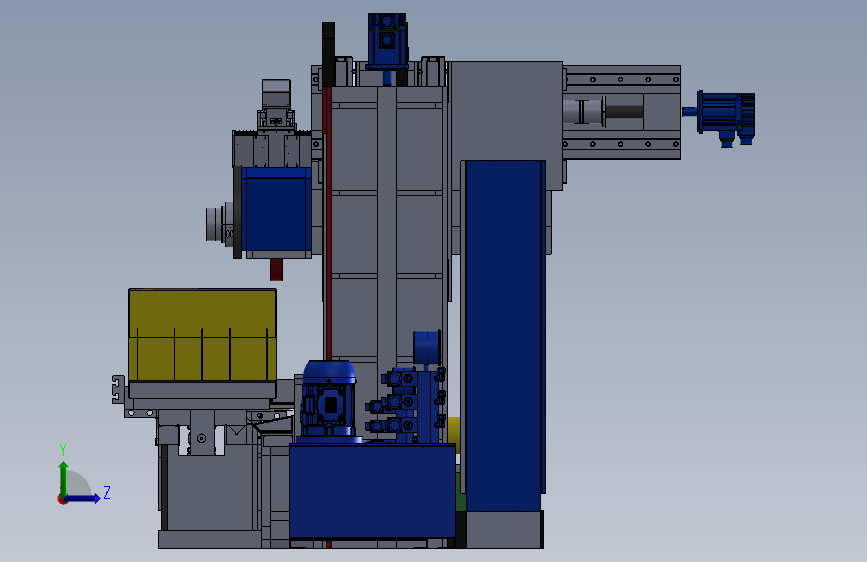Select the round blue pressure gauge

(426, 348)
